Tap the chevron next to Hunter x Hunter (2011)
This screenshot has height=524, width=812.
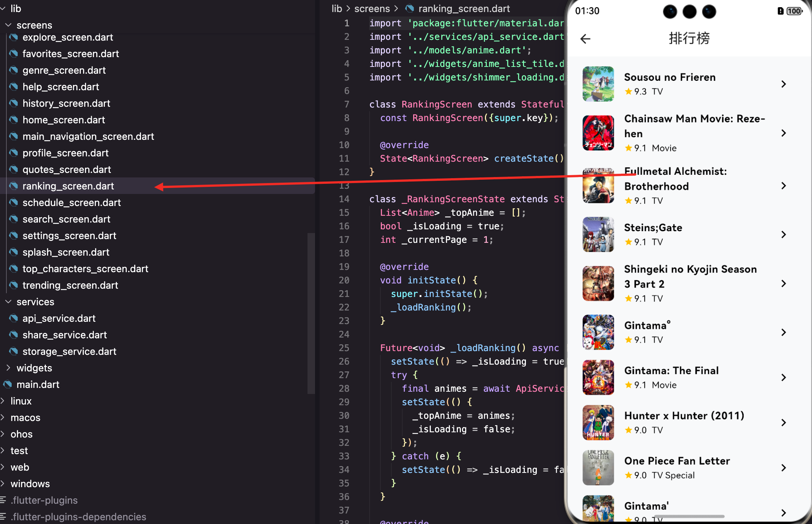click(783, 423)
